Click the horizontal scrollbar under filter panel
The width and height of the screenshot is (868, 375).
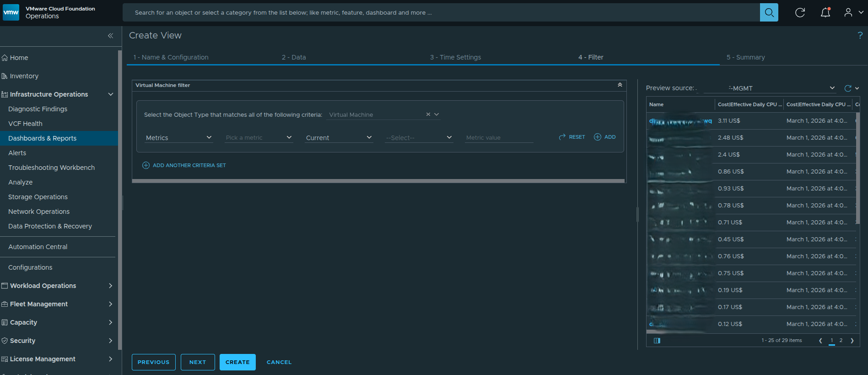coord(378,181)
